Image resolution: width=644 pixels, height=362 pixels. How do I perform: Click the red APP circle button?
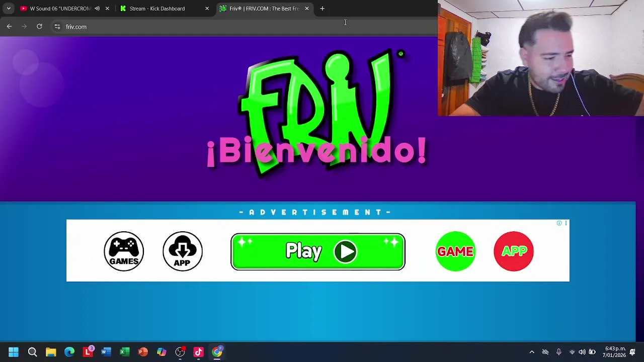514,251
